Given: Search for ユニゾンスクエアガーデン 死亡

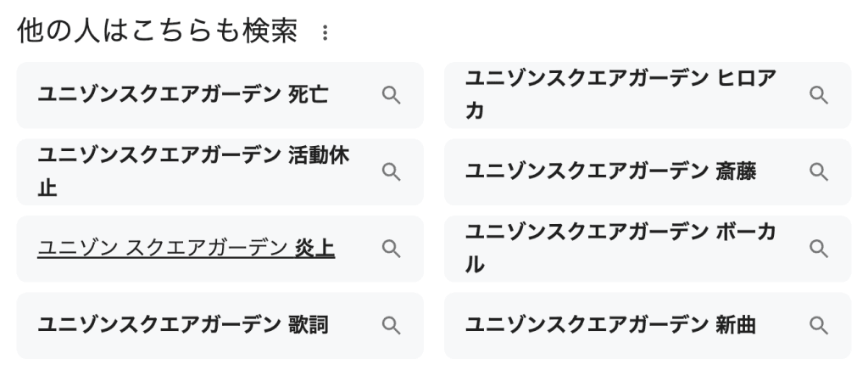Looking at the screenshot, I should coord(182,95).
